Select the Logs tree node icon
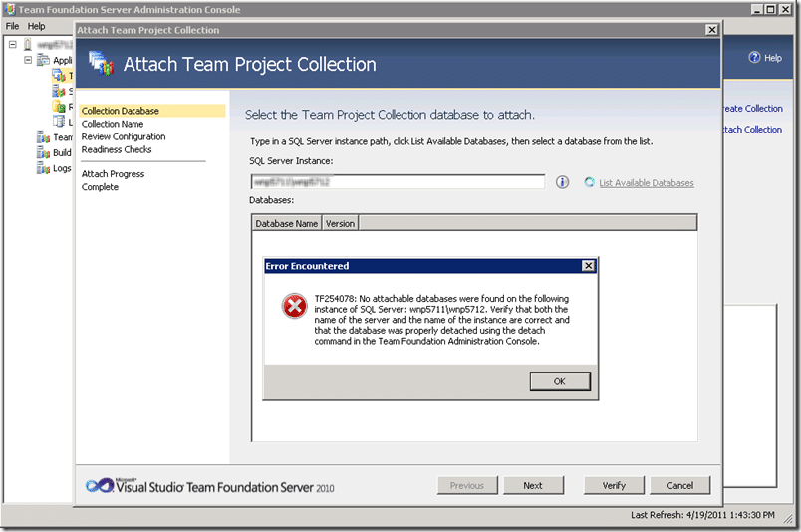This screenshot has height=532, width=801. tap(43, 168)
